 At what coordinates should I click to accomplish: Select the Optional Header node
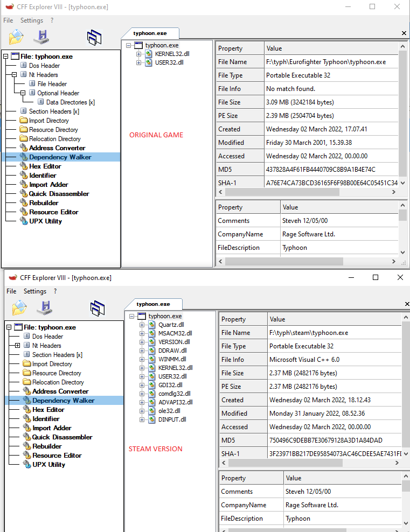[58, 93]
